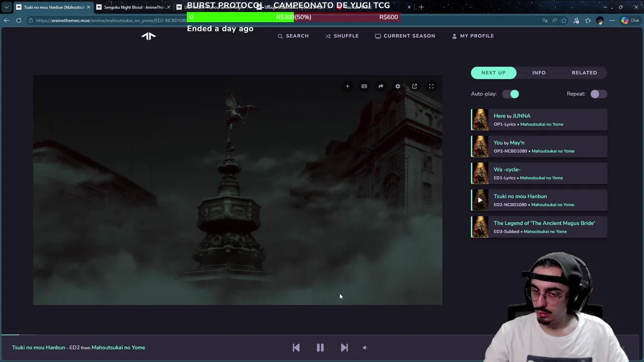The width and height of the screenshot is (644, 362).
Task: Open My Profile
Action: coord(473,36)
